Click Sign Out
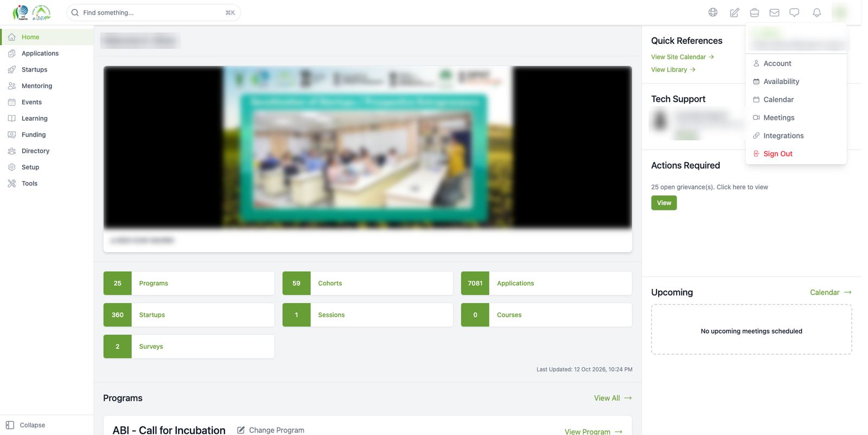 pyautogui.click(x=796, y=153)
